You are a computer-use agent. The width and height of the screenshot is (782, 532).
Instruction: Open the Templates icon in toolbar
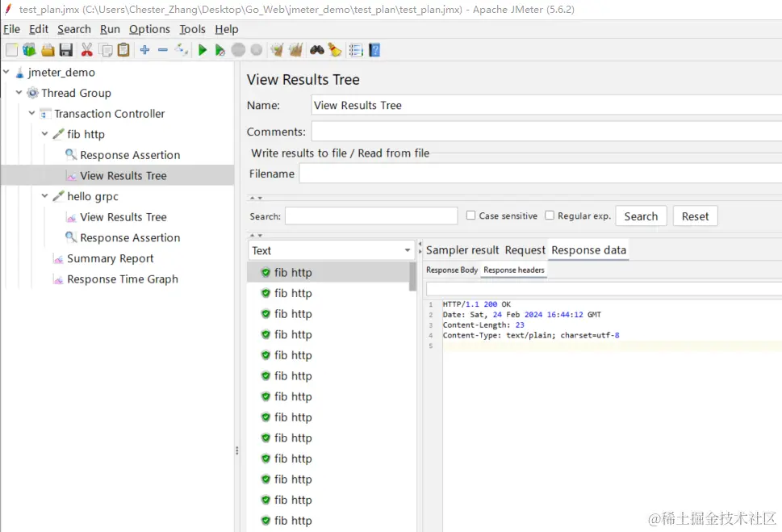[x=29, y=50]
